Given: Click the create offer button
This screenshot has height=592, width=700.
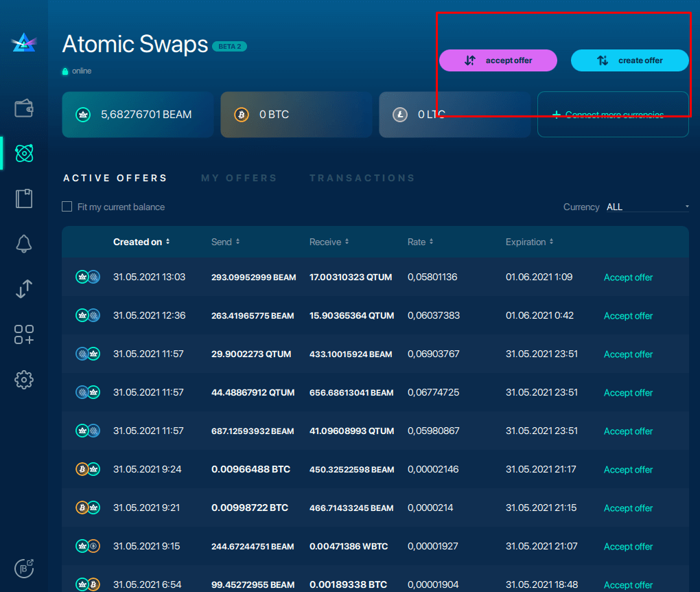Looking at the screenshot, I should [629, 60].
